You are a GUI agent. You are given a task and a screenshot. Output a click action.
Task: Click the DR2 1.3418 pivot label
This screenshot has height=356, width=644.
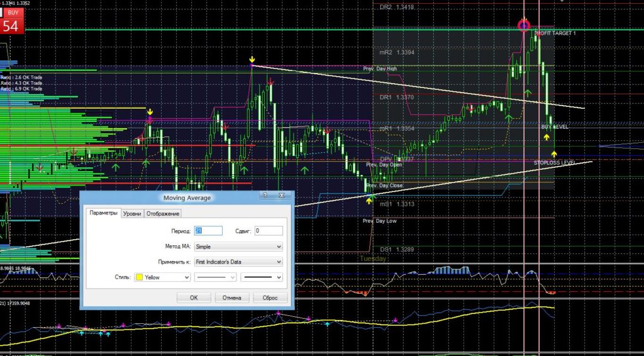[x=397, y=7]
